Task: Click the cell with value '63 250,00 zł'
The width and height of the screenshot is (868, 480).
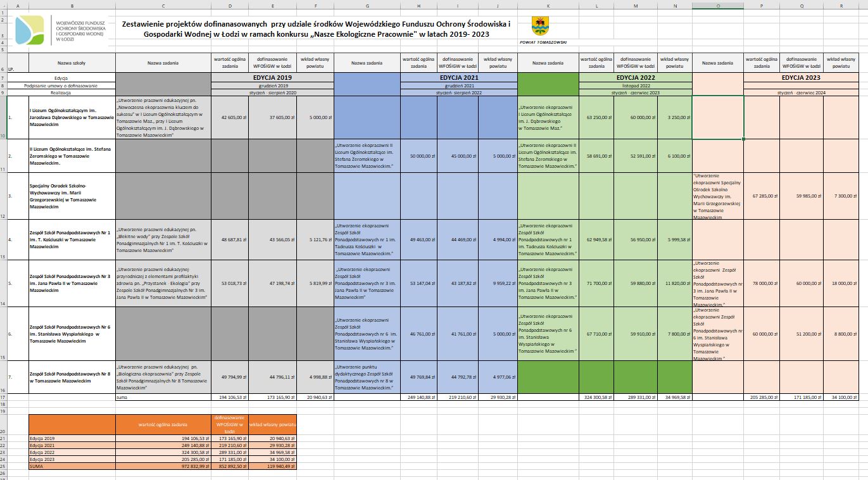Action: coord(598,117)
